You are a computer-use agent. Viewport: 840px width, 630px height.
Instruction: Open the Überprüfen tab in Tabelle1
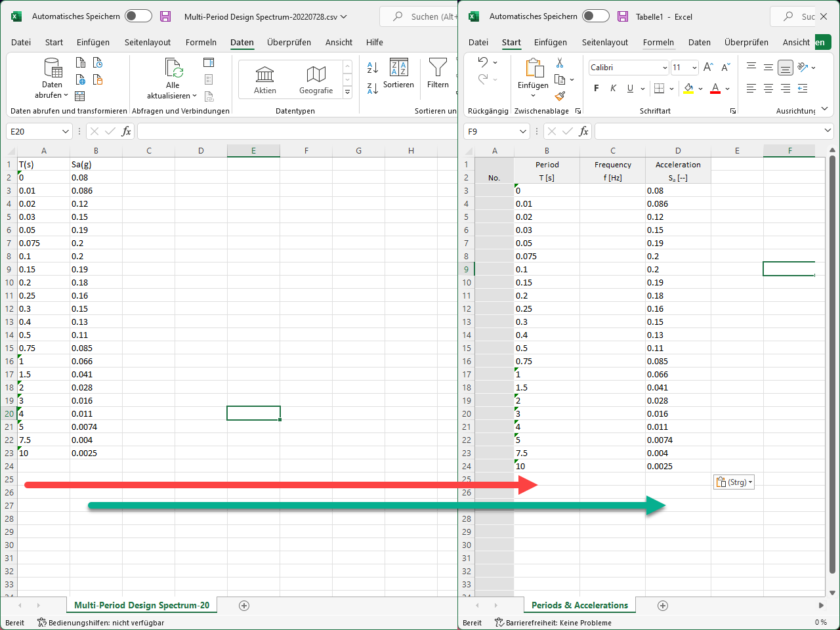click(747, 42)
